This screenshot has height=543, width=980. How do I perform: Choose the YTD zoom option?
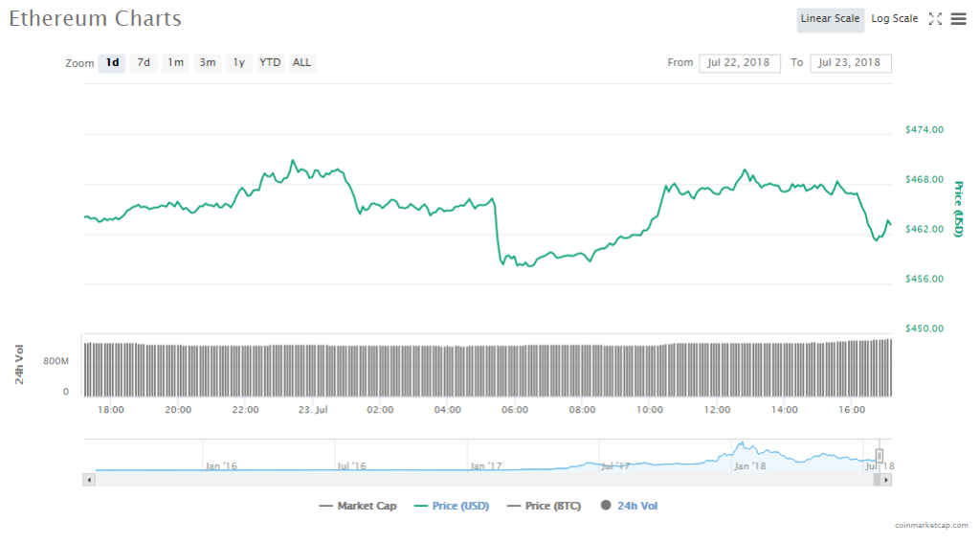(271, 63)
